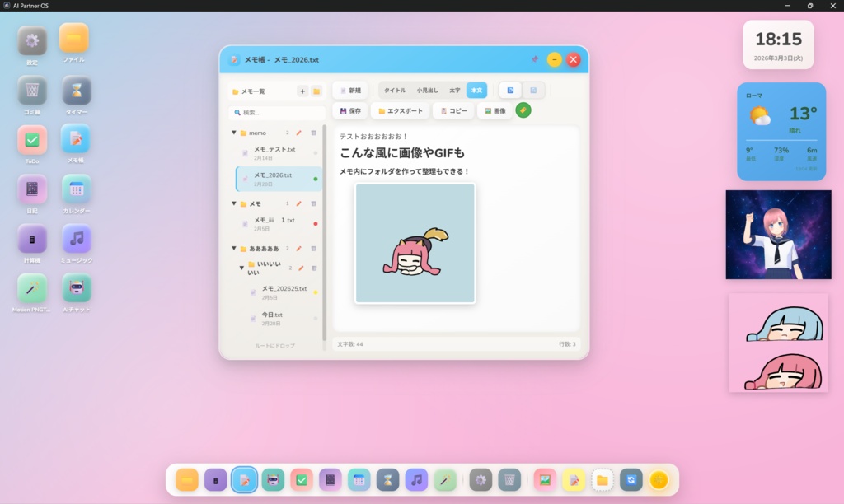Click the blue preview mode icon in the toolbar
Viewport: 844px width, 504px height.
509,90
